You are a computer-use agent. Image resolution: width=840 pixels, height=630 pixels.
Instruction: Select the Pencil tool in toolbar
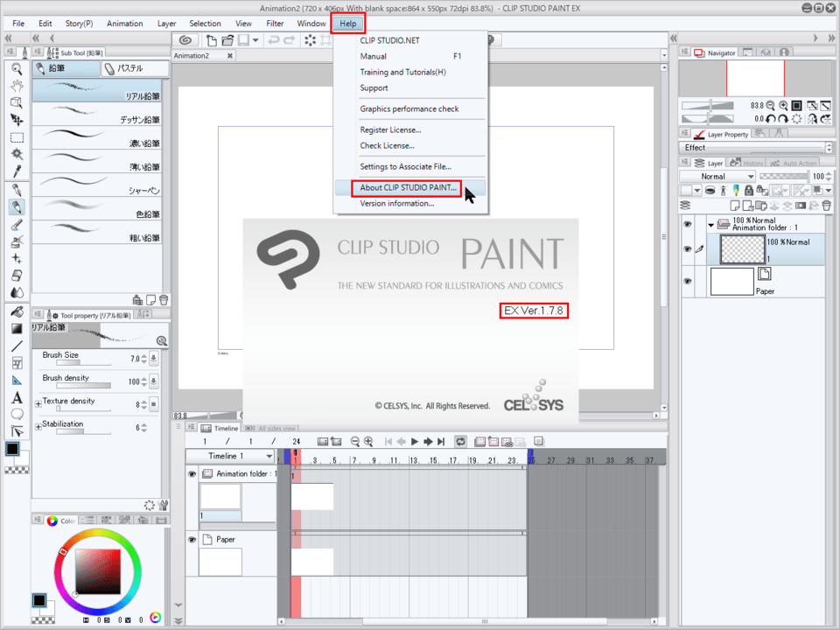17,206
